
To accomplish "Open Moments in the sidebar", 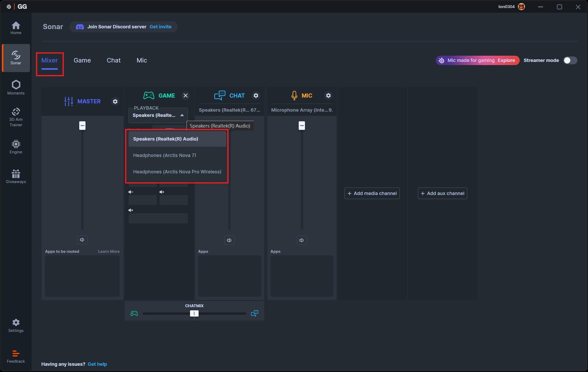I will 16,87.
